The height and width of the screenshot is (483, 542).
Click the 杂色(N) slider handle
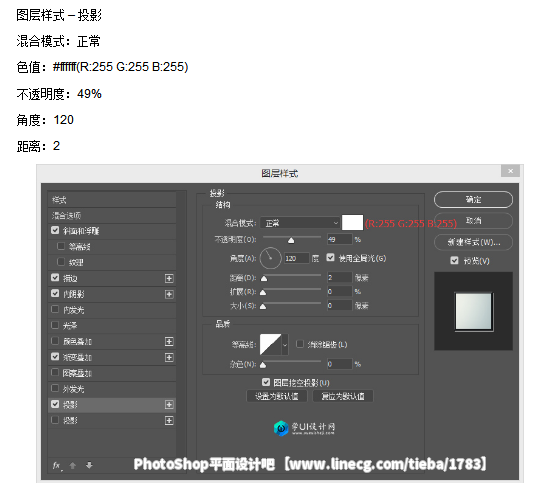pos(263,365)
